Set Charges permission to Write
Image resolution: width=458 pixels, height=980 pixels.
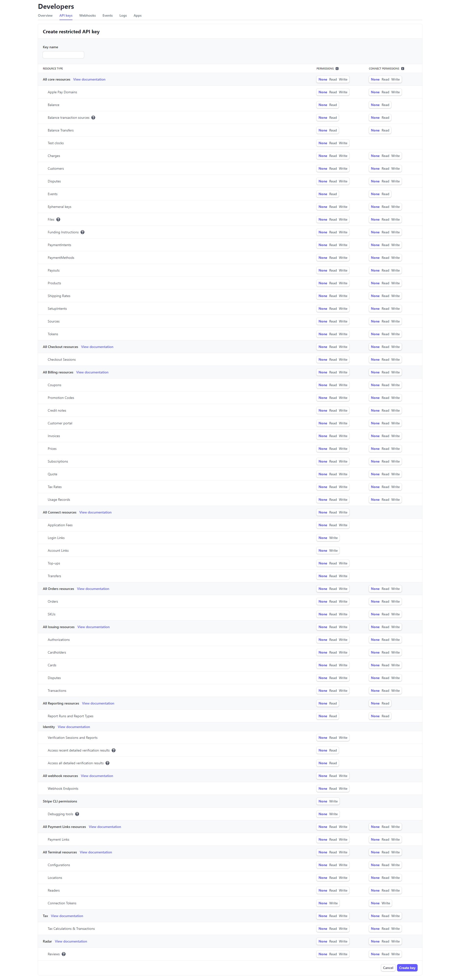click(x=343, y=155)
